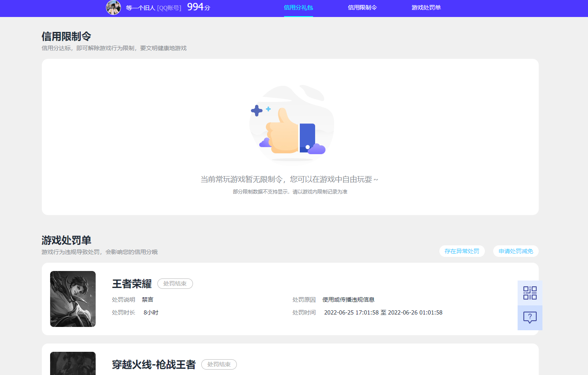
Task: Click the penalty time 2022-06-25 17:01:58
Action: [351, 312]
